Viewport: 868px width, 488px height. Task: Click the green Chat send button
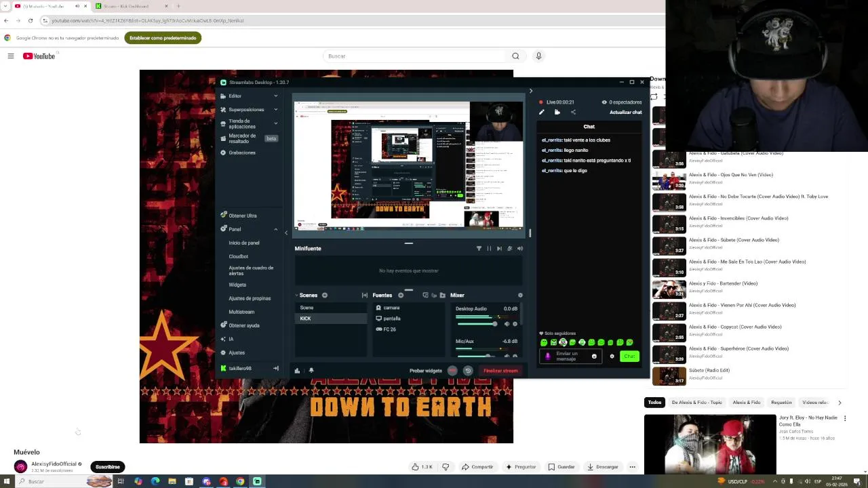coord(630,356)
